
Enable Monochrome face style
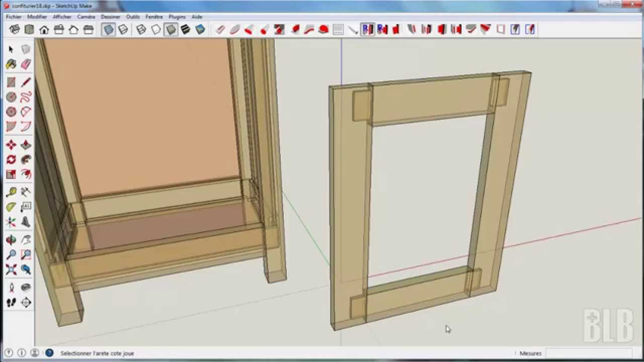click(x=200, y=30)
